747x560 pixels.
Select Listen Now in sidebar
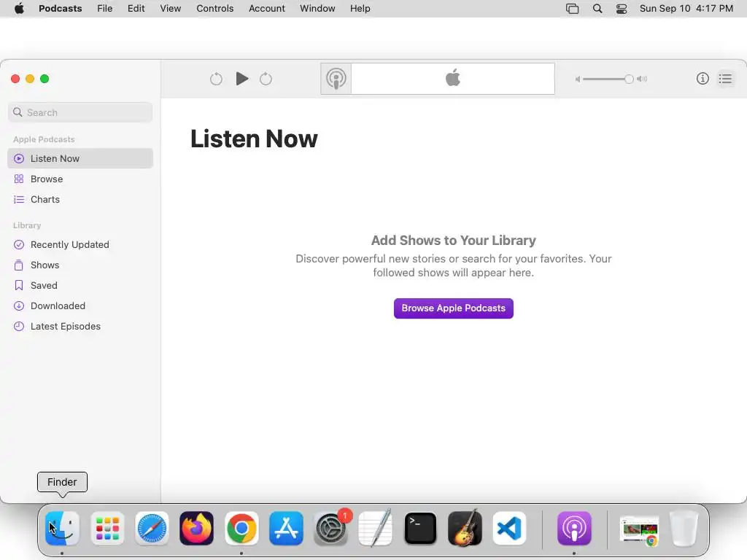point(80,158)
